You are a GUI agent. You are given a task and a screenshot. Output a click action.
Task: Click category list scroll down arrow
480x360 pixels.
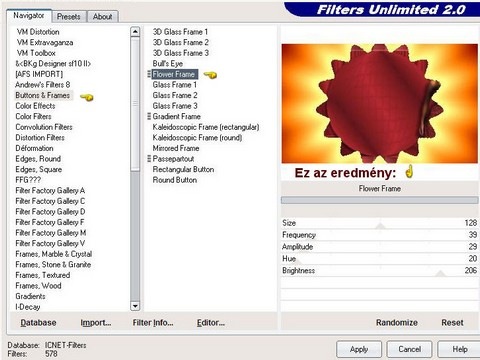click(x=135, y=306)
